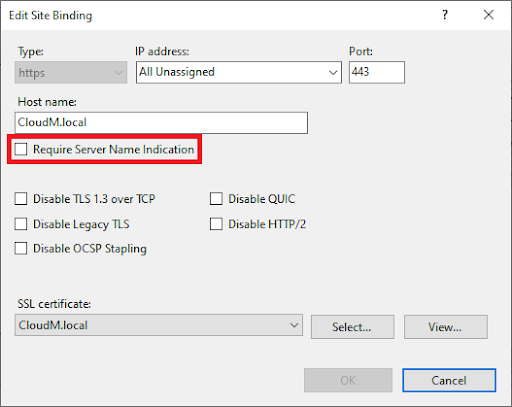Close the Edit Site Binding dialog

[489, 15]
